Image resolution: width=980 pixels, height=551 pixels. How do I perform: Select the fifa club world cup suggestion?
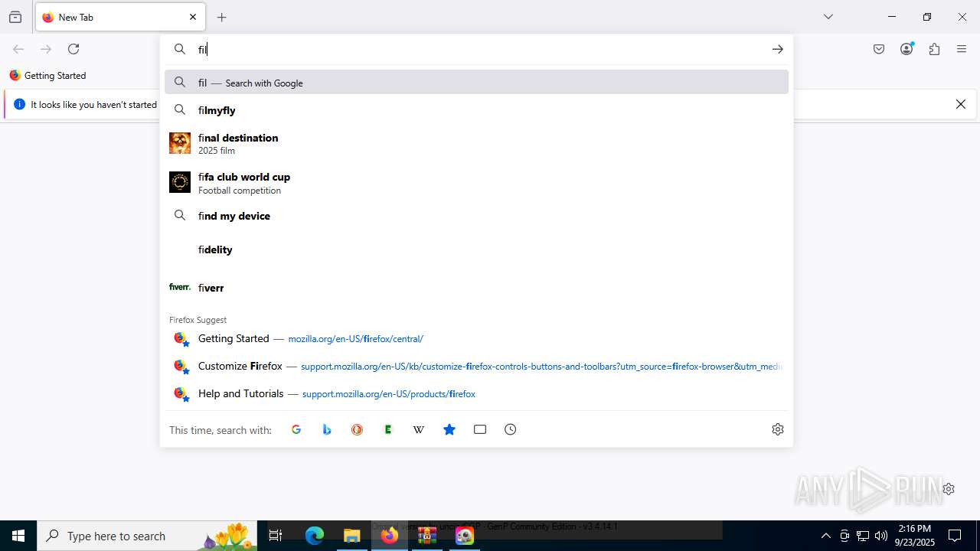pyautogui.click(x=476, y=183)
